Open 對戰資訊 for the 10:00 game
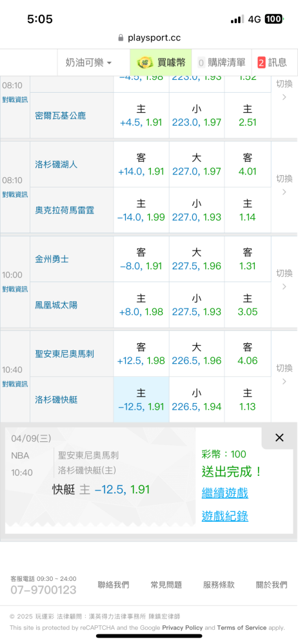The height and width of the screenshot is (644, 298). (x=15, y=289)
